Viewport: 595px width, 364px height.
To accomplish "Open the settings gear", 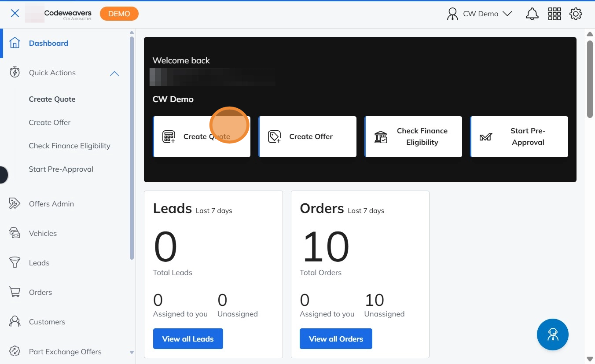I will pos(576,14).
